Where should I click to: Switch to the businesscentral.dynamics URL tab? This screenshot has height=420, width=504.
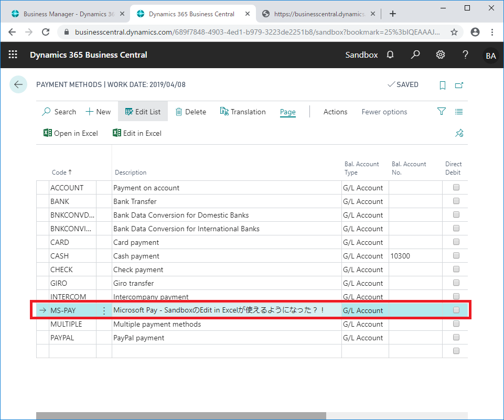click(x=318, y=14)
